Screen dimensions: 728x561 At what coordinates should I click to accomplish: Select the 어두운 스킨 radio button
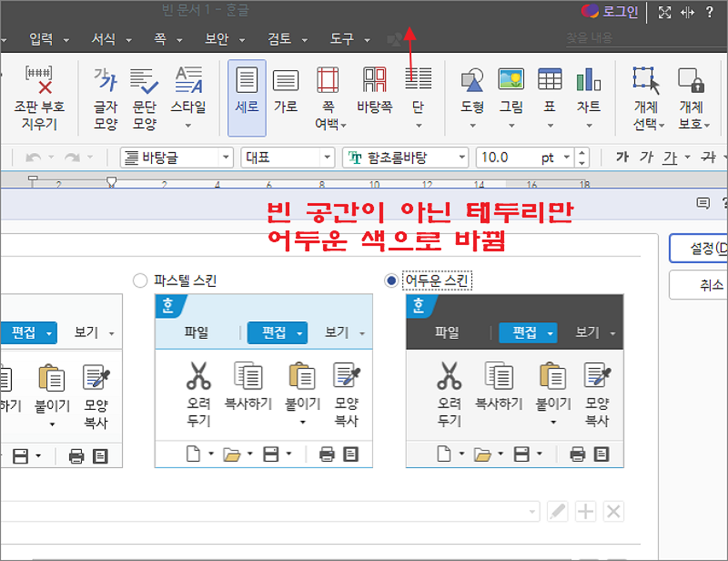pyautogui.click(x=391, y=281)
